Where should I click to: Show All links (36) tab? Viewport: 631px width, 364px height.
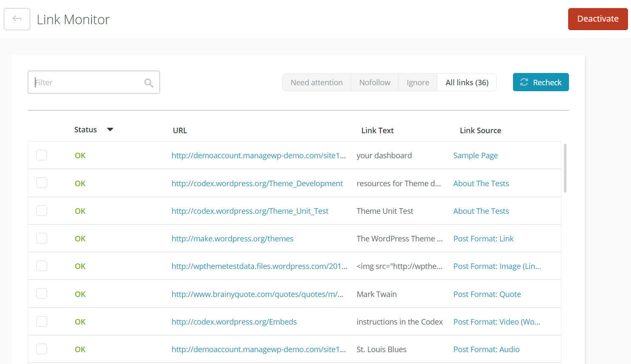(x=467, y=82)
